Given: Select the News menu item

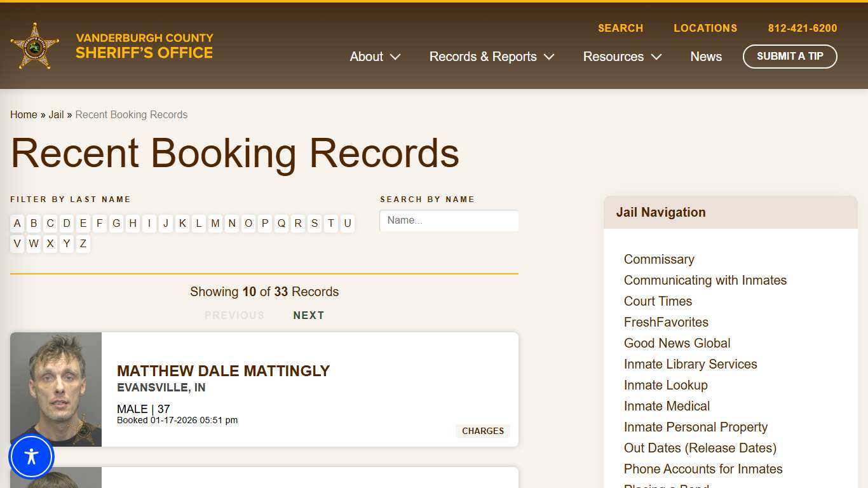Looking at the screenshot, I should pos(705,57).
